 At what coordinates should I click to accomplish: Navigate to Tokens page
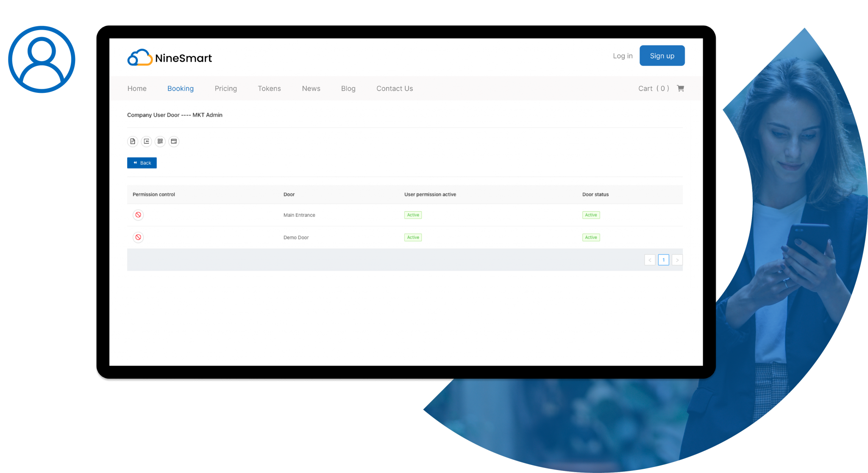(269, 88)
